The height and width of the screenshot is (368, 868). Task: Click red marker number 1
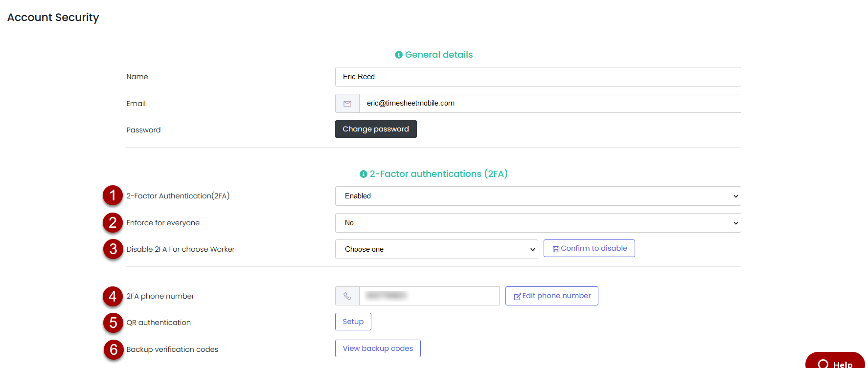tap(113, 195)
